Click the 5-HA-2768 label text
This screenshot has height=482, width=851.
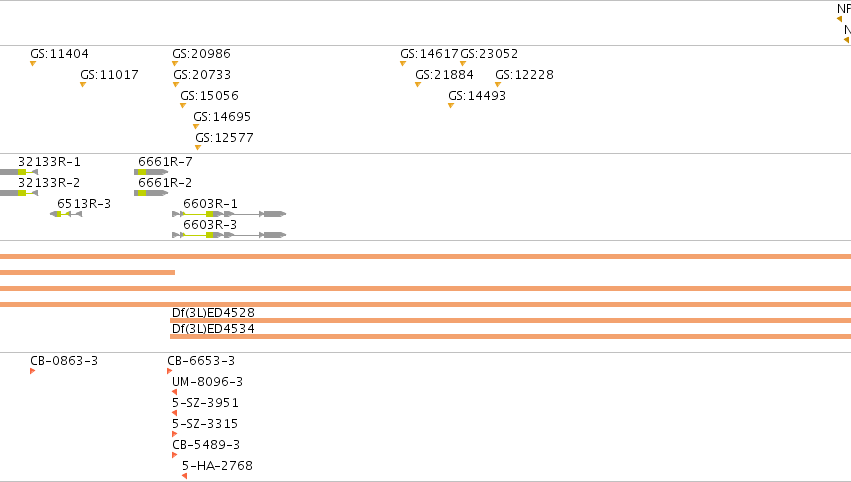(x=217, y=466)
